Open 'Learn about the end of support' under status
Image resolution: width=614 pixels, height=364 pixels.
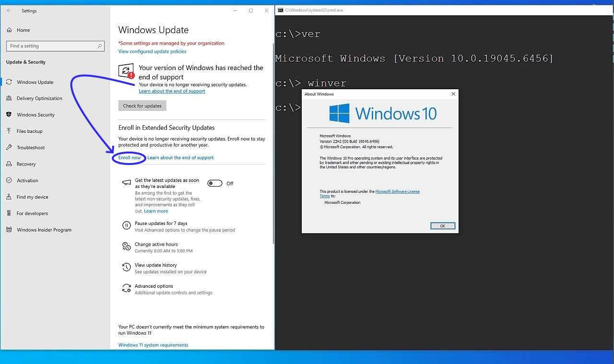pyautogui.click(x=172, y=91)
